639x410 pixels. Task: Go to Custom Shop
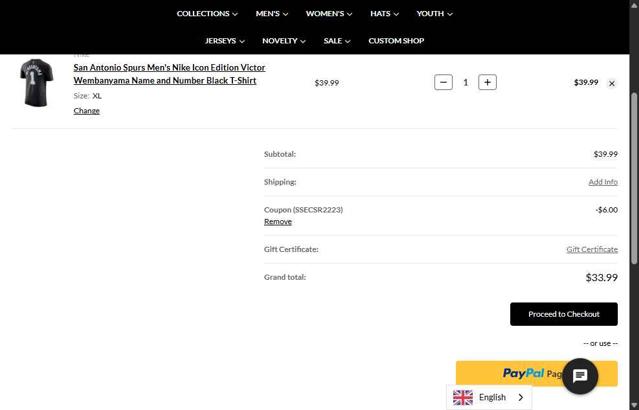(x=396, y=41)
